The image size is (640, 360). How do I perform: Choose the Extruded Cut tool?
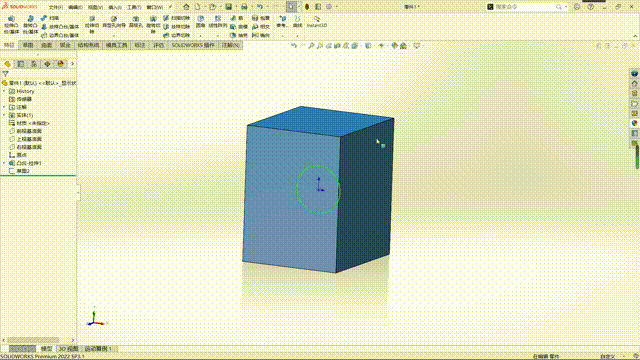pos(92,24)
